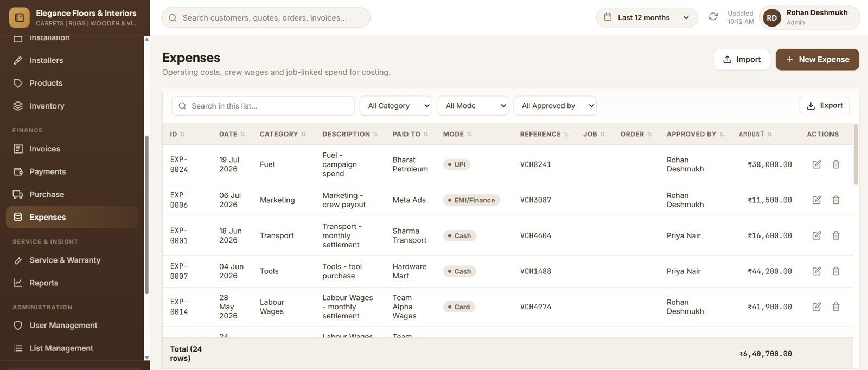Viewport: 868px width, 370px height.
Task: Delete expense EXP-0007
Action: (x=836, y=271)
